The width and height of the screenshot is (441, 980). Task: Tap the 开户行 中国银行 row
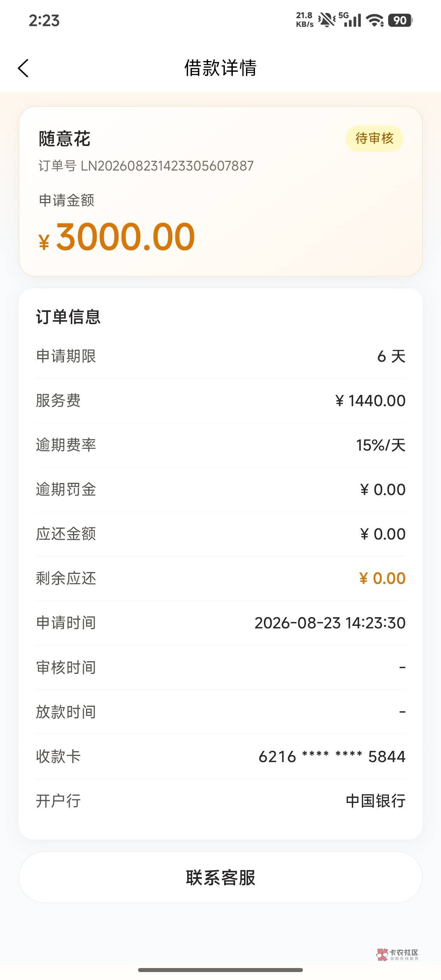[x=221, y=801]
